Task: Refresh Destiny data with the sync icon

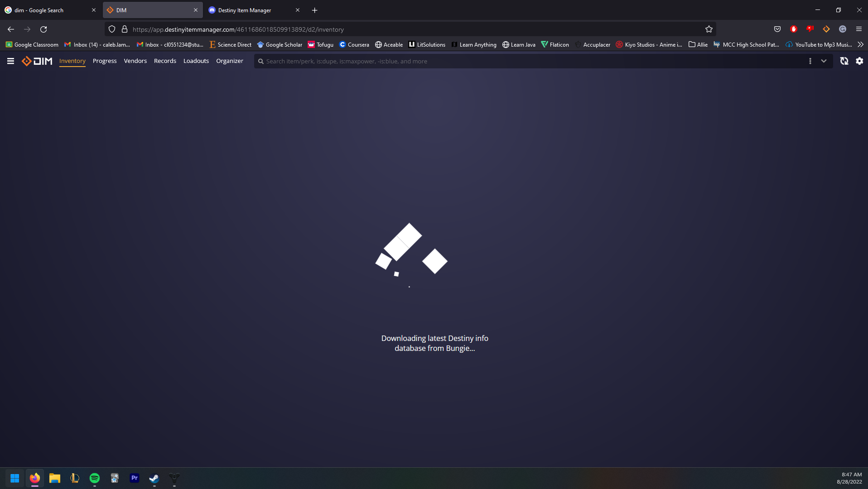Action: coord(844,61)
